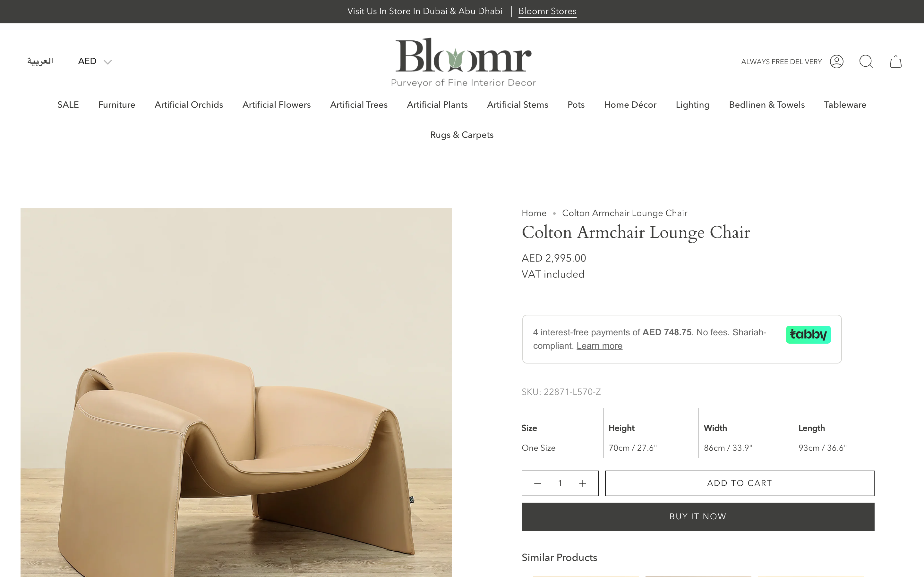Click the tabby payment logo

tap(808, 334)
